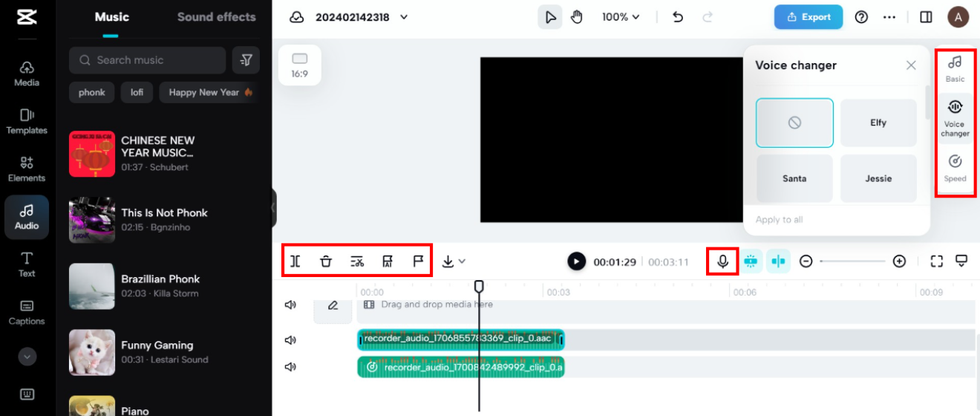980x416 pixels.
Task: Expand more sidebar options chevron
Action: click(x=27, y=357)
